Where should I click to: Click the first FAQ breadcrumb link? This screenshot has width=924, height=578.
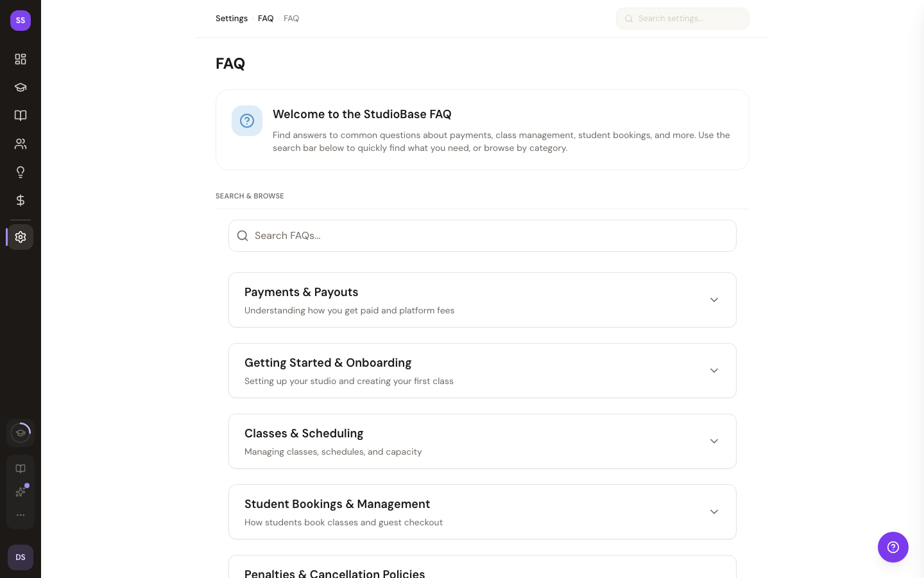coord(266,19)
